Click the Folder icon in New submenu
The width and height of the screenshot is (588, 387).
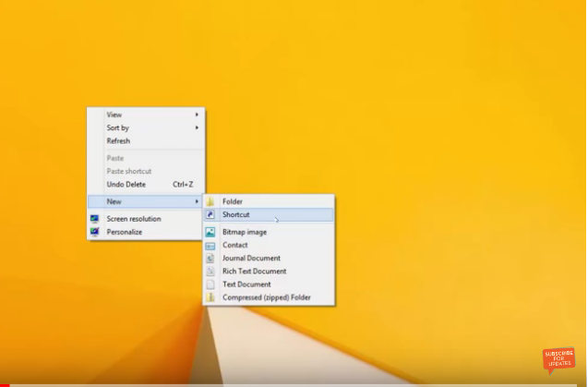pyautogui.click(x=210, y=201)
